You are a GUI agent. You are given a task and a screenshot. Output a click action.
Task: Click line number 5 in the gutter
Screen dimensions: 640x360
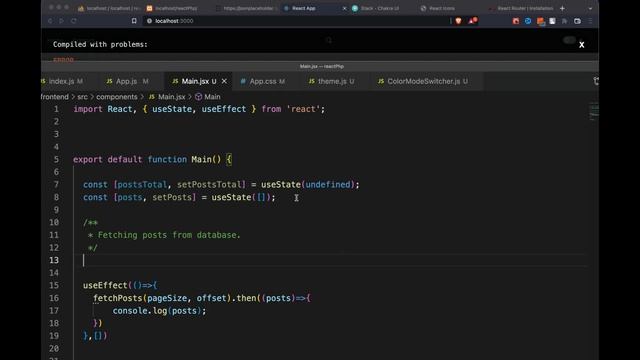(x=56, y=160)
